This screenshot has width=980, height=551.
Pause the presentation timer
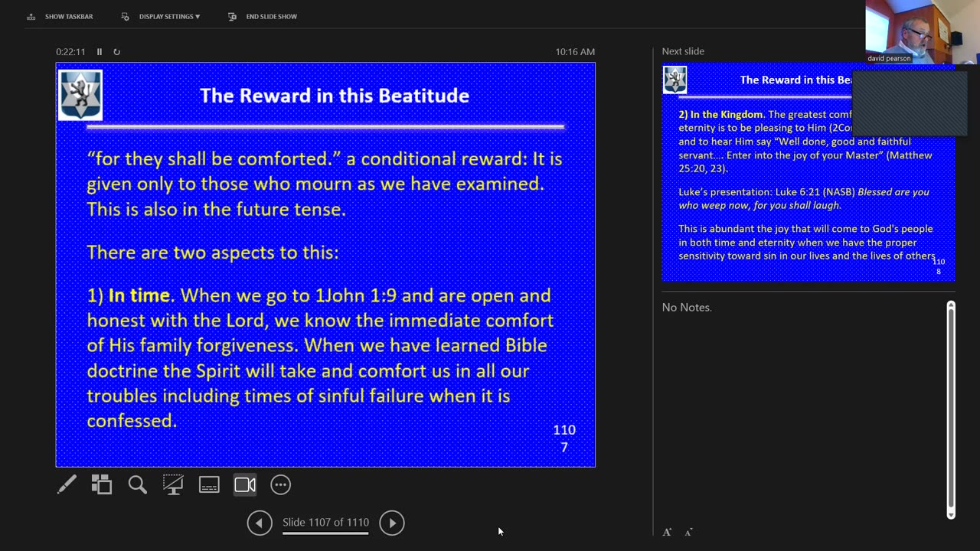click(100, 52)
